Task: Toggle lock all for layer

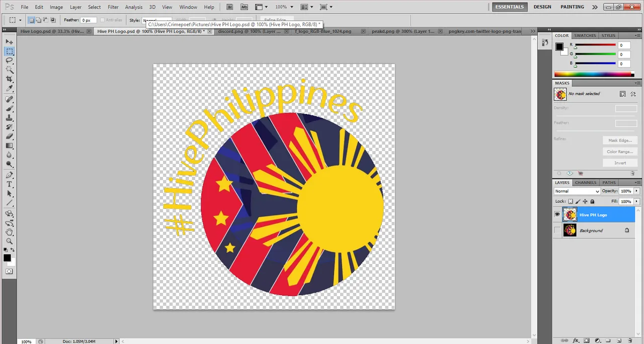Action: click(592, 201)
